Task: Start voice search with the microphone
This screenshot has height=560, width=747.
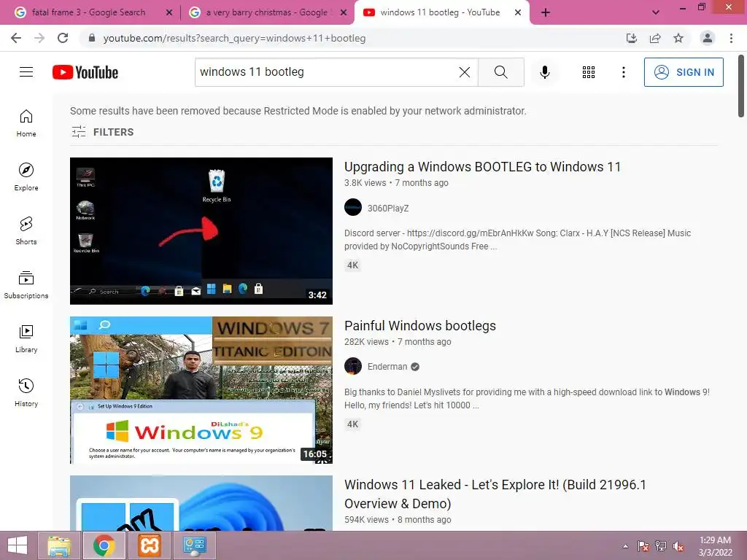Action: (544, 72)
